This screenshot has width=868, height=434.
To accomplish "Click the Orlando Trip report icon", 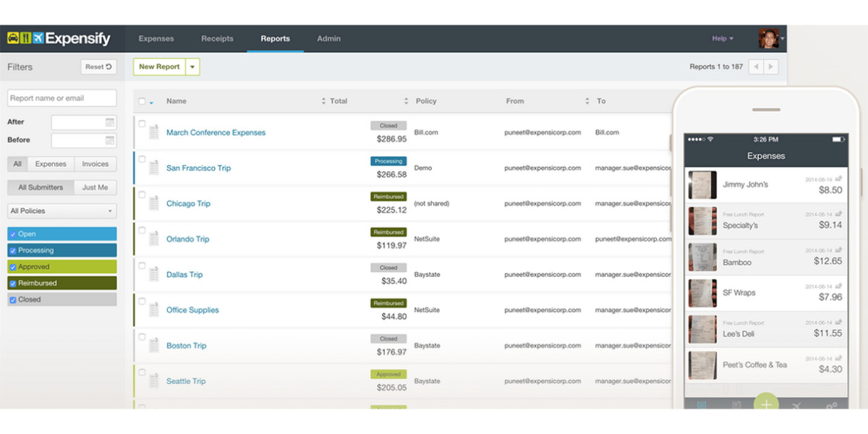I will click(x=153, y=239).
